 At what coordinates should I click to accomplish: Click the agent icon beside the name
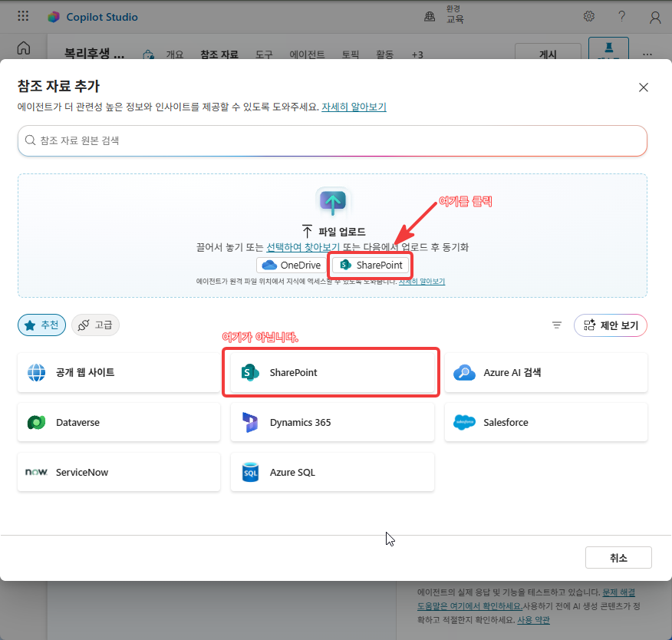(x=149, y=54)
